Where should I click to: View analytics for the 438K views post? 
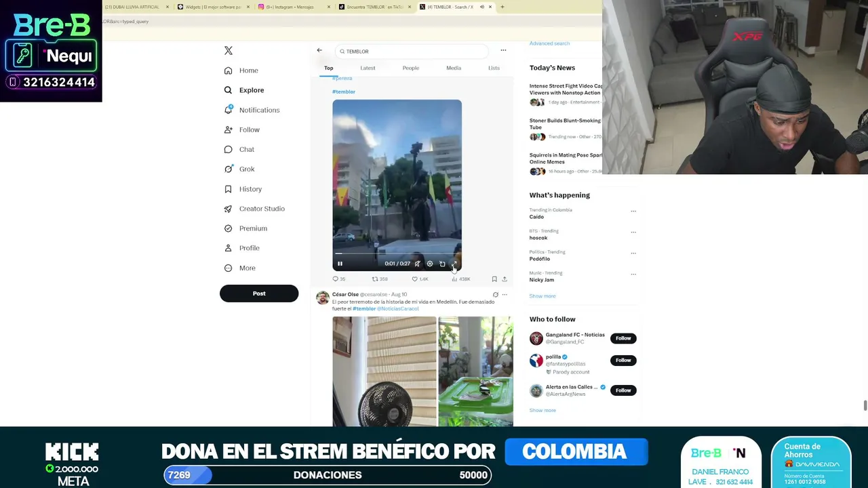(x=461, y=279)
